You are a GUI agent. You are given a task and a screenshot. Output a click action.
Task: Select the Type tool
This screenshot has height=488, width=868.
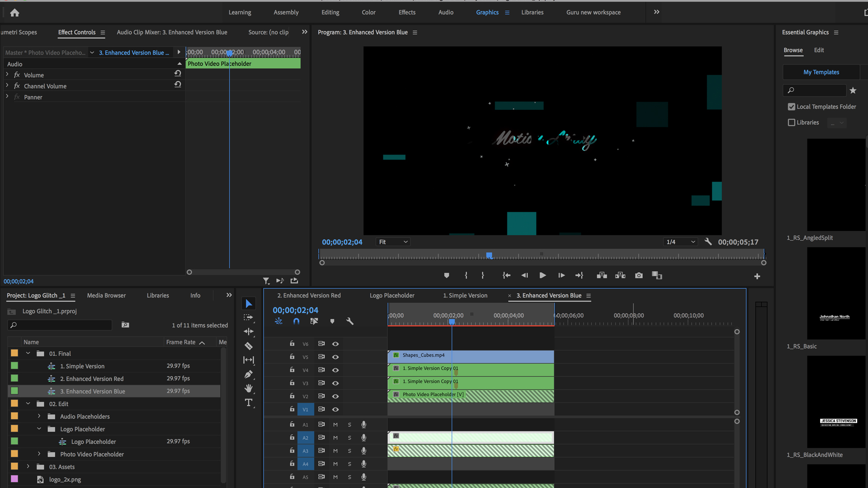(x=248, y=402)
